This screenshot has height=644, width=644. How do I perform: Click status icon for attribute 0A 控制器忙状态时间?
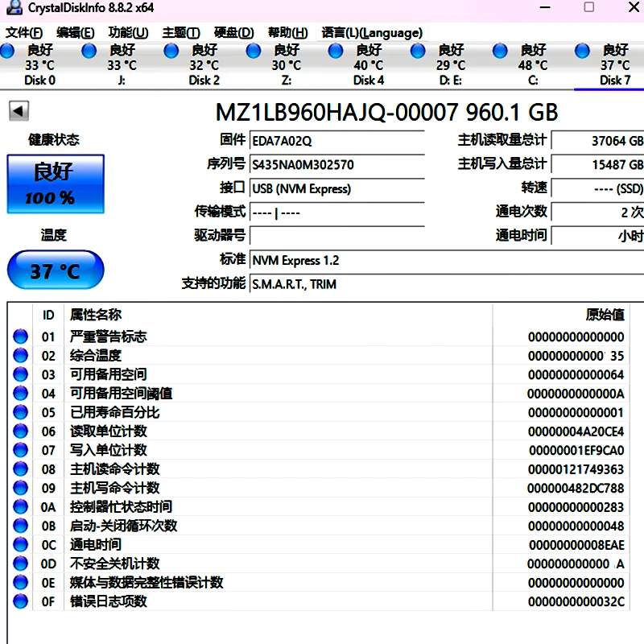[21, 506]
